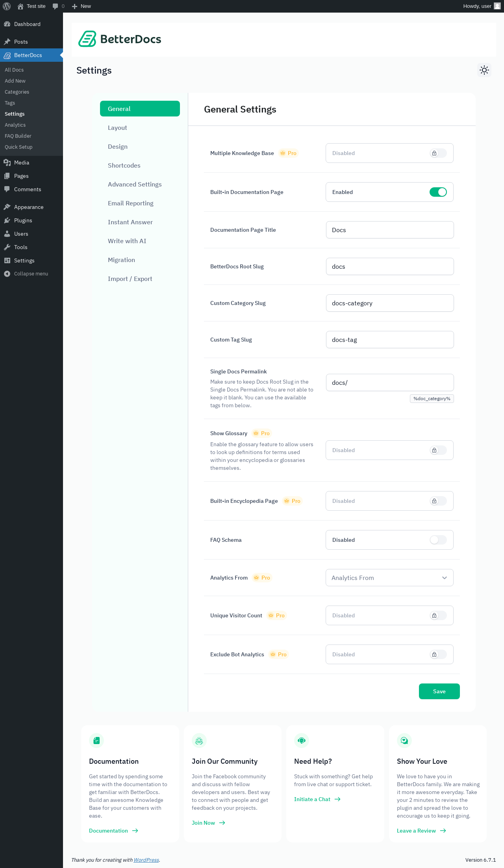Image resolution: width=504 pixels, height=868 pixels.
Task: Disable the Built-in Documentation Page toggle
Action: [x=438, y=192]
